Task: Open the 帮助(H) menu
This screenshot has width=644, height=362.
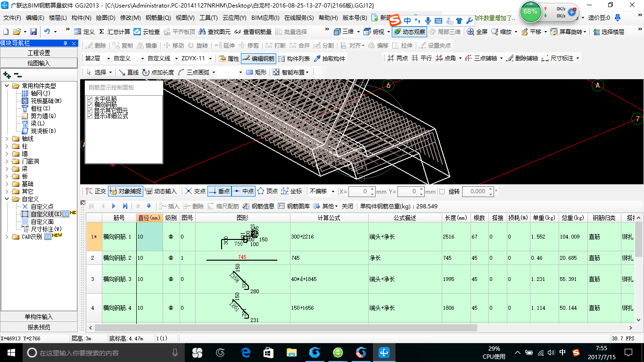Action: tap(328, 18)
